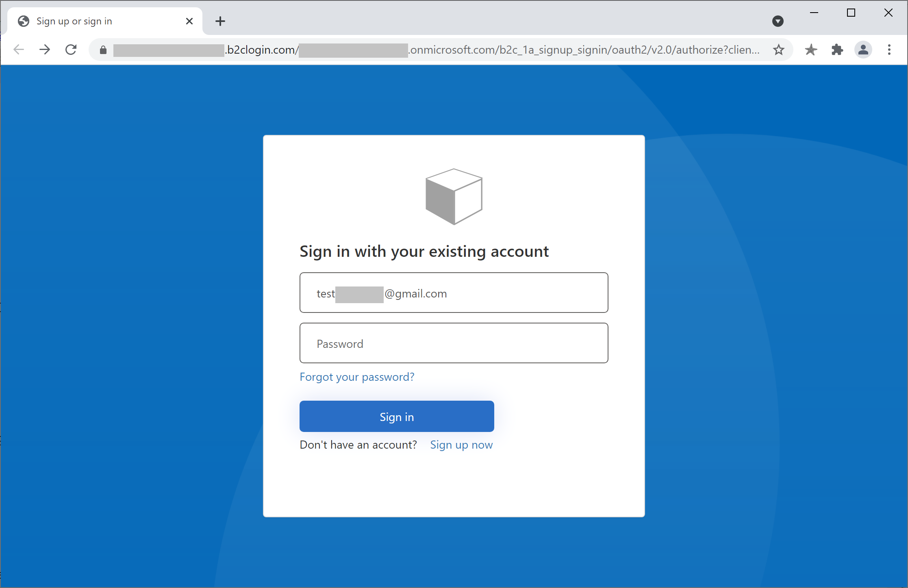Open a new browser tab
The width and height of the screenshot is (908, 588).
(220, 21)
